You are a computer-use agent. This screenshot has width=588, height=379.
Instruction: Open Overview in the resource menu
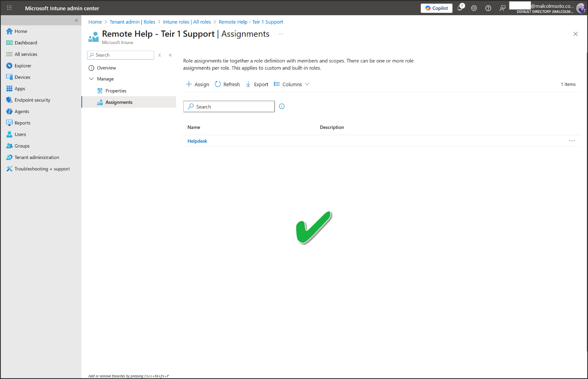[106, 68]
